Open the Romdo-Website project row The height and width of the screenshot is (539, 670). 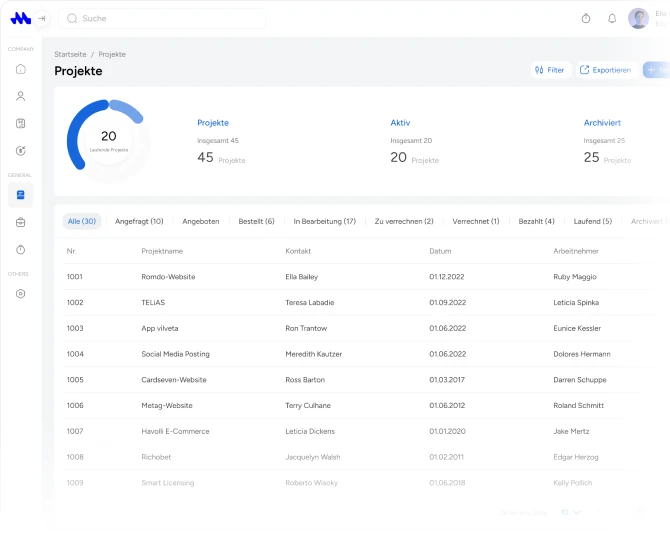(168, 276)
